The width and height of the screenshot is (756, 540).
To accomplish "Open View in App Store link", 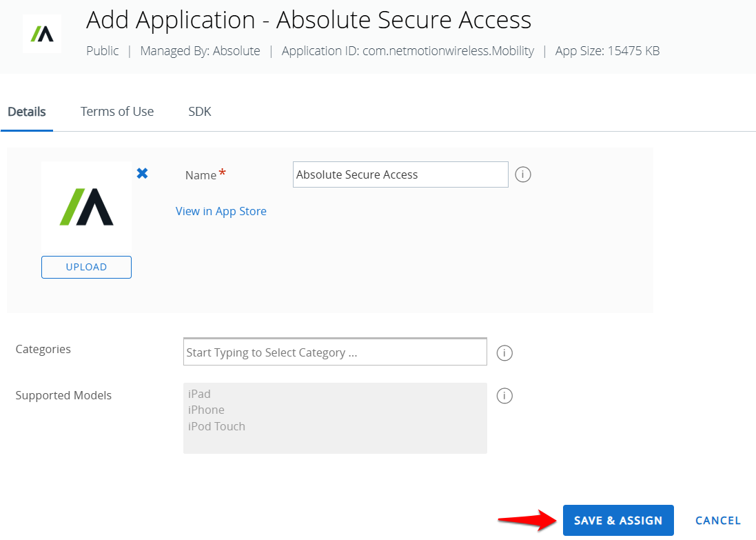I will coord(221,211).
